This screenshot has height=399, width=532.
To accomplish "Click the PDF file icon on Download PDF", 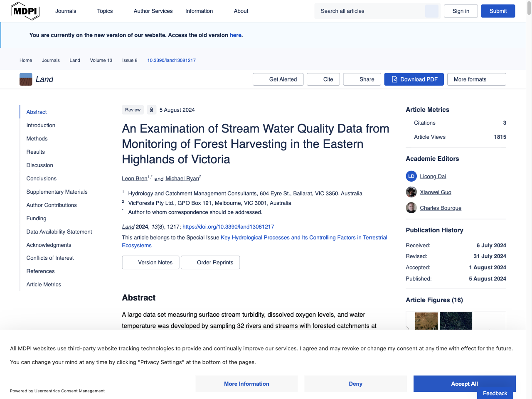I will point(394,79).
